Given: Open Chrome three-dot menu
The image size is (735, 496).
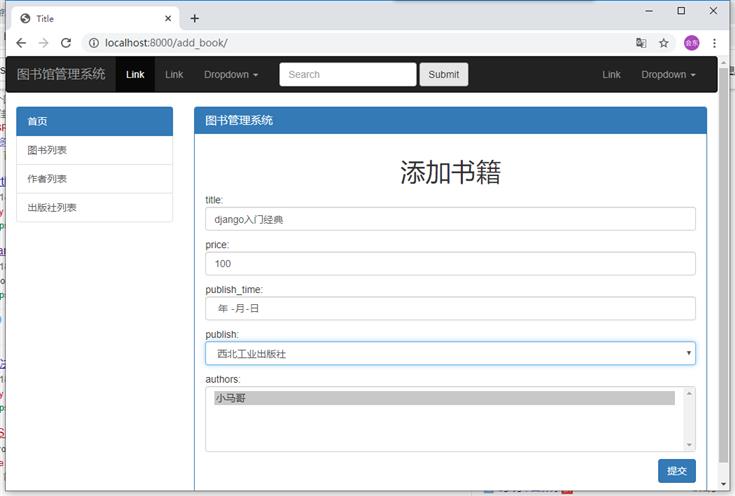Looking at the screenshot, I should click(x=715, y=43).
